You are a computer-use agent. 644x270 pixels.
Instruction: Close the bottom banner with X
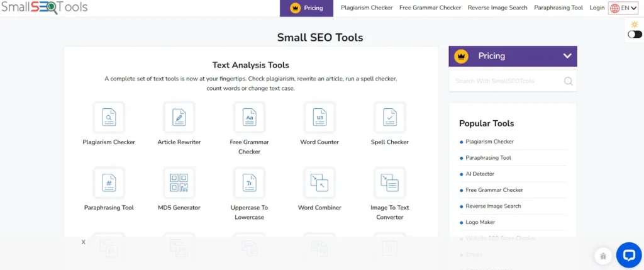click(84, 242)
